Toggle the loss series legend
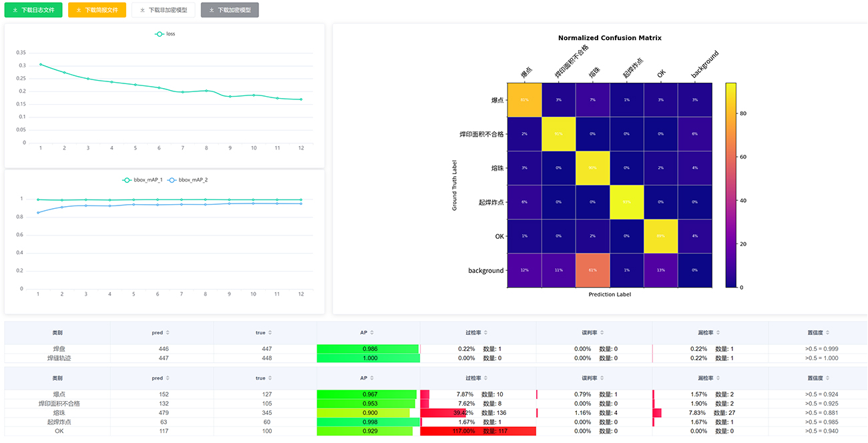Viewport: 868px width, 443px height. tap(165, 33)
